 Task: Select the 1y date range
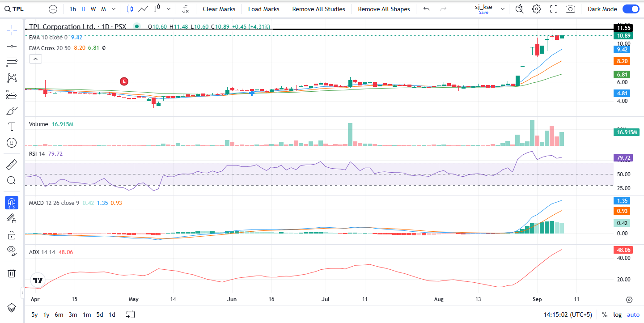tap(46, 314)
